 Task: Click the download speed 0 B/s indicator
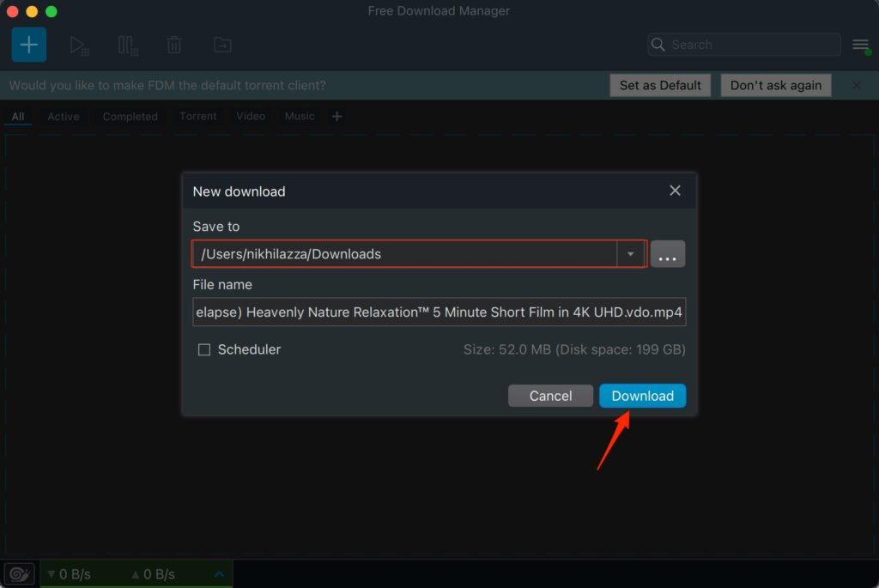point(70,573)
